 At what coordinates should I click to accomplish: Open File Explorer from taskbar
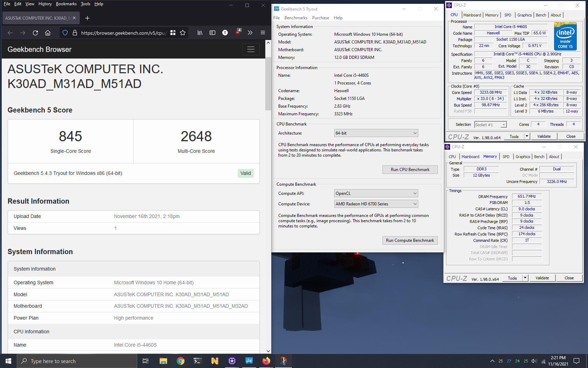[x=163, y=361]
